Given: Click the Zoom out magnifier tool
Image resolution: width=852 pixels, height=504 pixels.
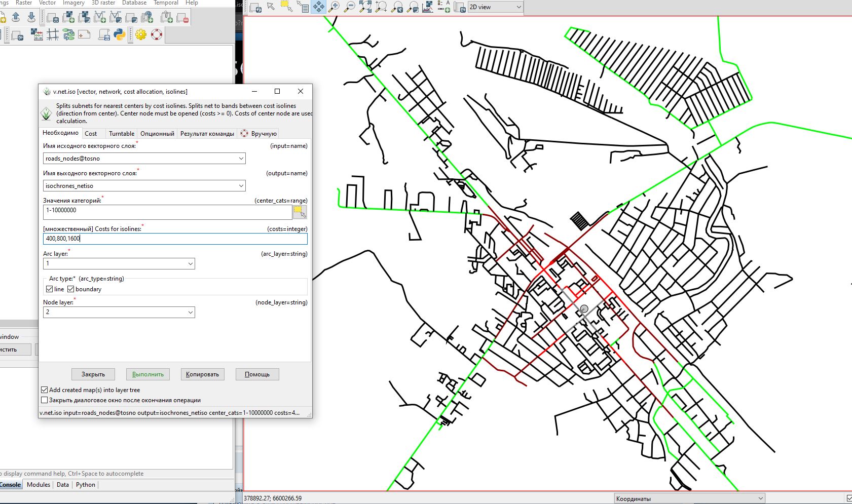Looking at the screenshot, I should (350, 7).
